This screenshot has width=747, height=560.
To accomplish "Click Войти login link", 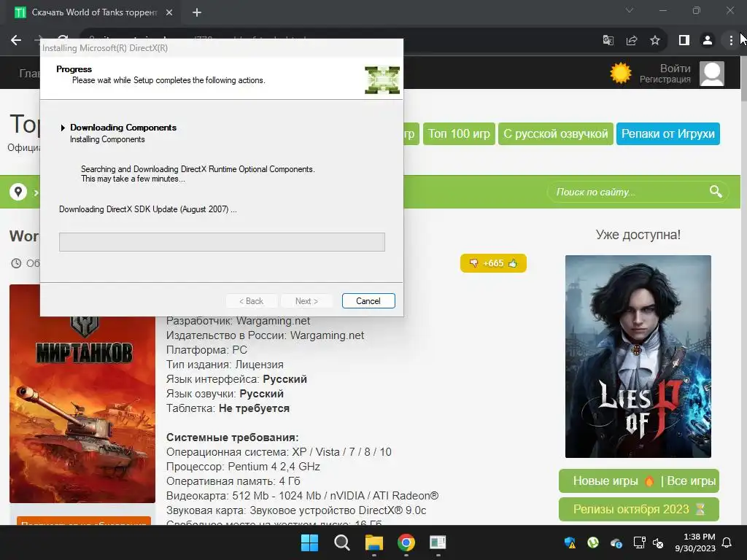I will pyautogui.click(x=675, y=68).
